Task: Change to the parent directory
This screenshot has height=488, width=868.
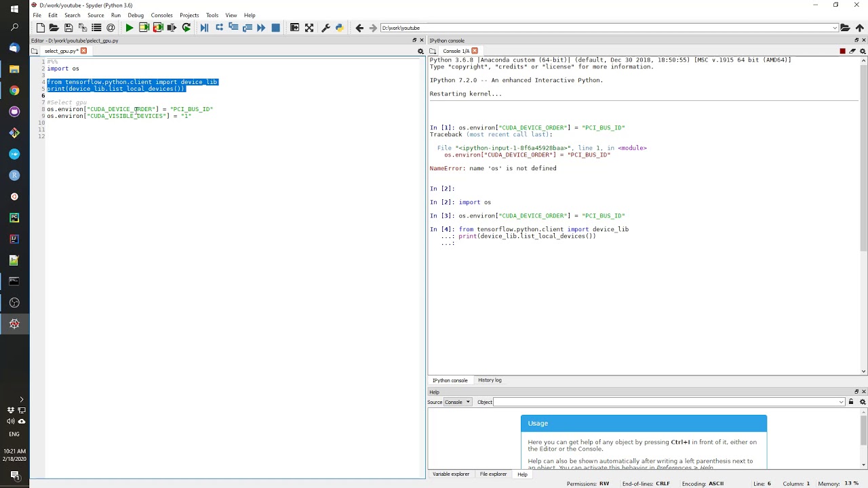Action: pos(860,28)
